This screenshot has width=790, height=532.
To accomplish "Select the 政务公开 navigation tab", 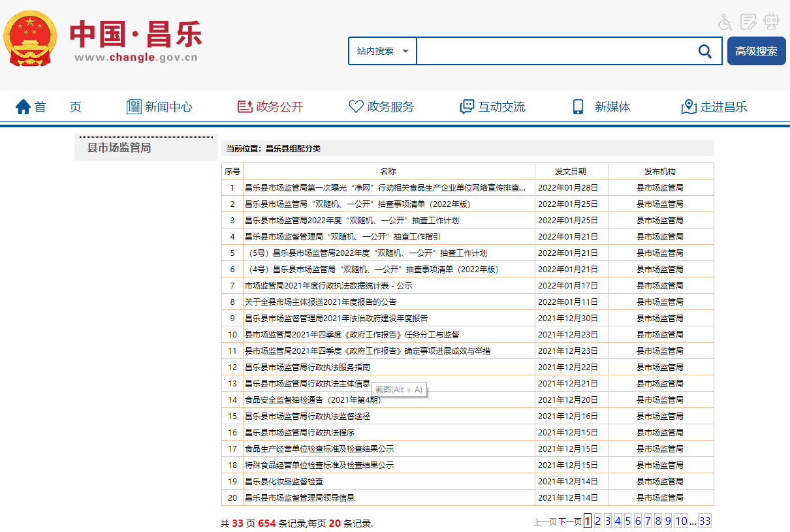I will [270, 107].
